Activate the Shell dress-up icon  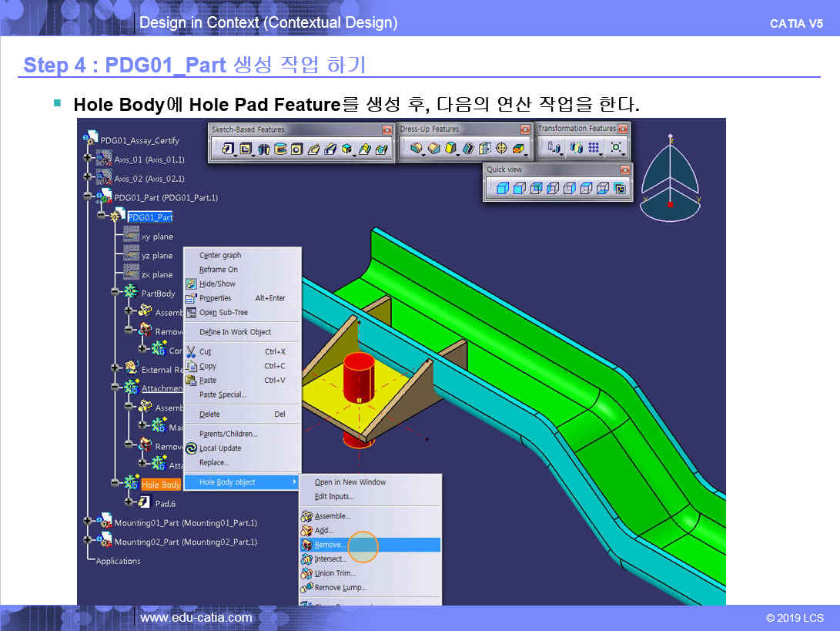click(468, 148)
